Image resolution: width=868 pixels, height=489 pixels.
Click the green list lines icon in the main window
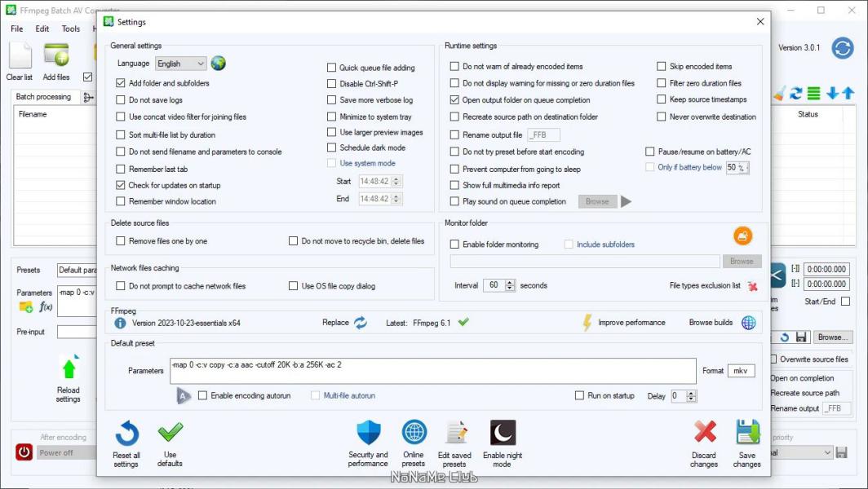pyautogui.click(x=813, y=94)
